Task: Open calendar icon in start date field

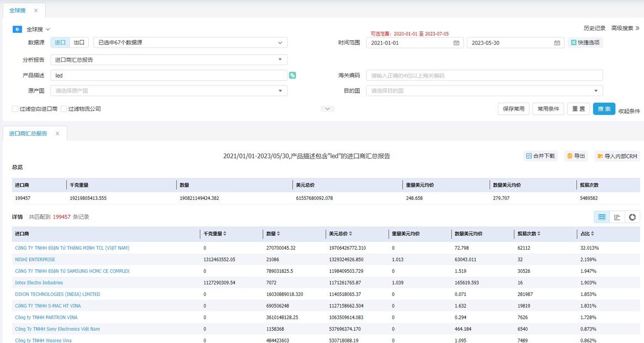Action: (x=456, y=43)
